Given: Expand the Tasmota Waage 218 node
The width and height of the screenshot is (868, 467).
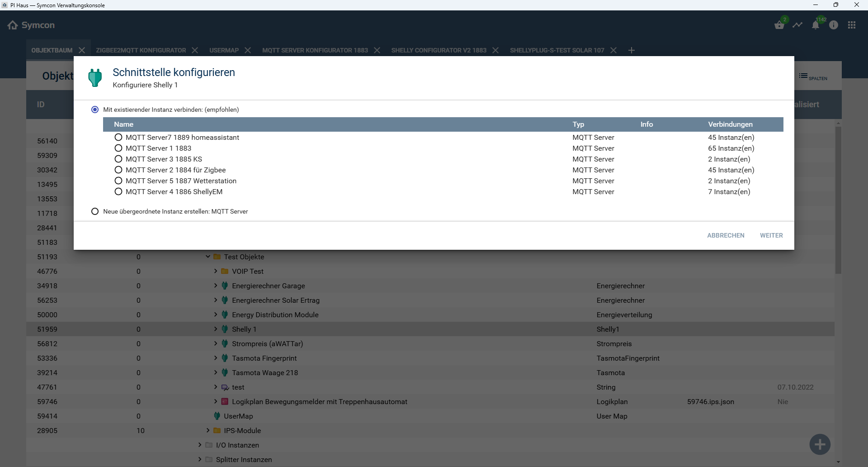Looking at the screenshot, I should tap(216, 372).
